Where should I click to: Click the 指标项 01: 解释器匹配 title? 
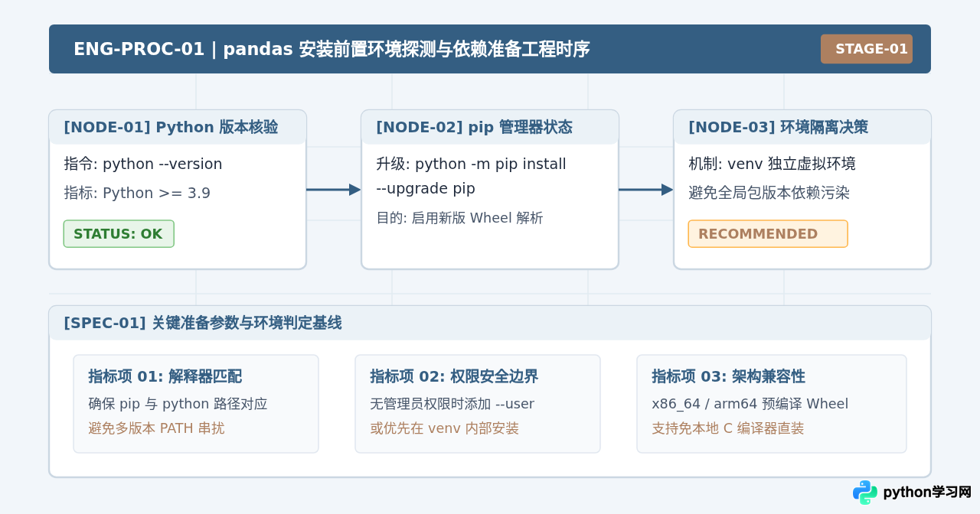pos(165,376)
